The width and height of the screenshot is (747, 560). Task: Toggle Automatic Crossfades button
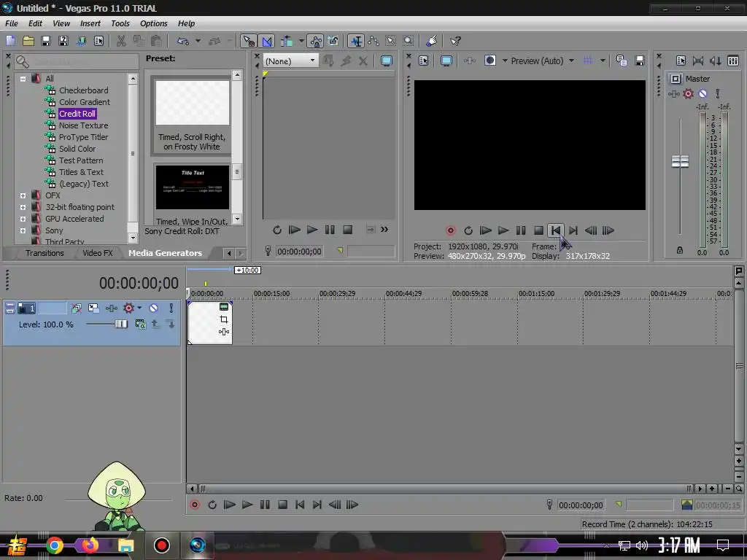[x=267, y=41]
